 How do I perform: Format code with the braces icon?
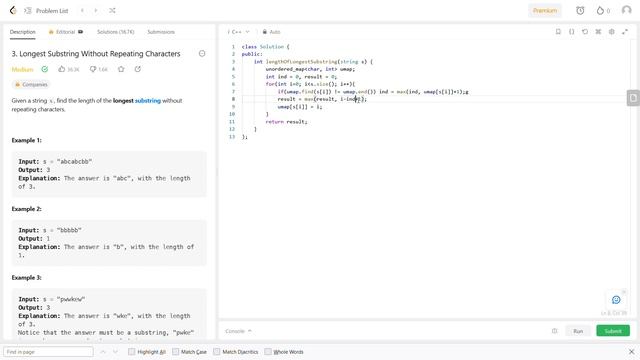point(571,31)
